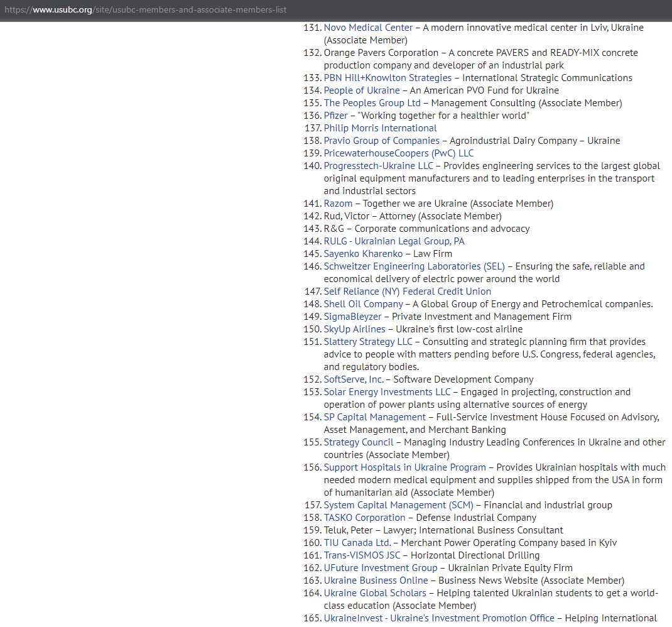Open the Slattery Strategy LLC link
672x627 pixels.
(x=368, y=342)
